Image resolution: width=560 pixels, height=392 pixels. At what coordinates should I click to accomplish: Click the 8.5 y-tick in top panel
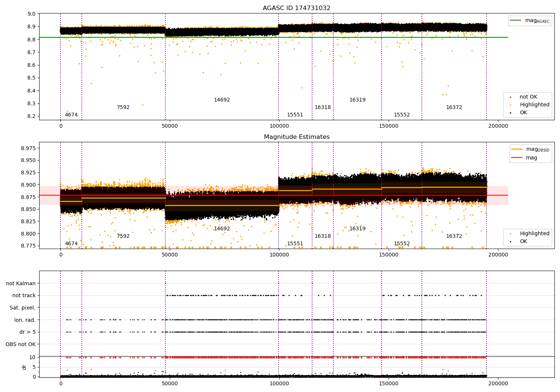tap(32, 78)
